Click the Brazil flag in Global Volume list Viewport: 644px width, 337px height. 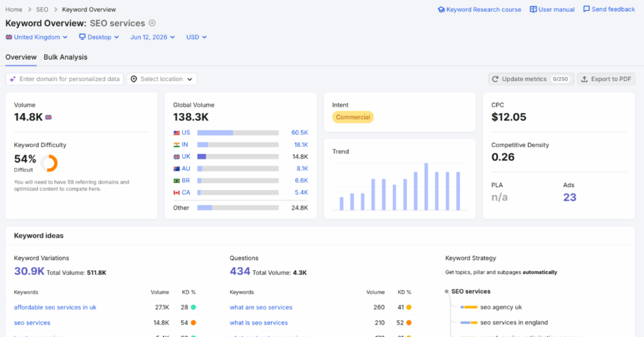coord(177,180)
